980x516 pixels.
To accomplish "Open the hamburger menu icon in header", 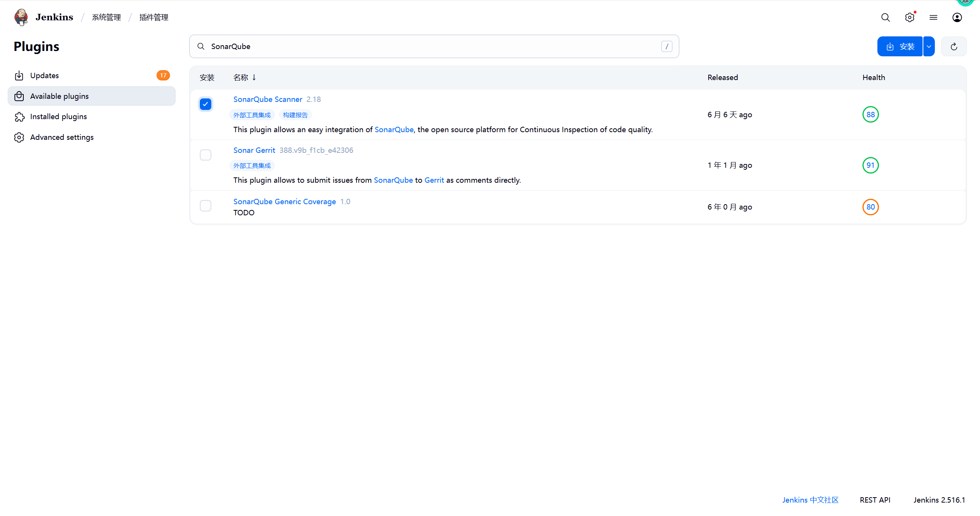I will click(933, 17).
